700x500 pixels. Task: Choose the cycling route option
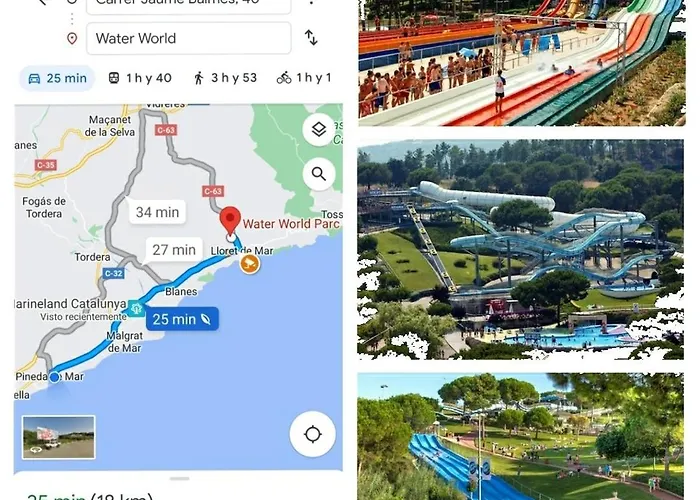304,78
